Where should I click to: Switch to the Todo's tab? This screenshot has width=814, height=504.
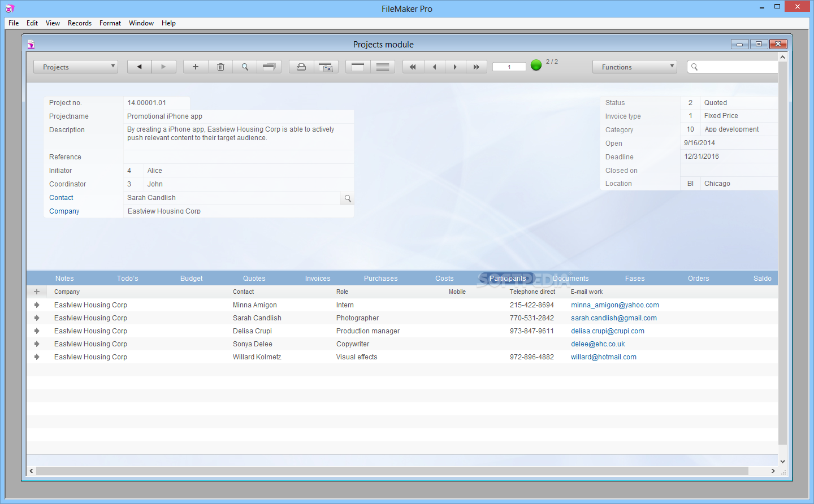[x=128, y=279]
